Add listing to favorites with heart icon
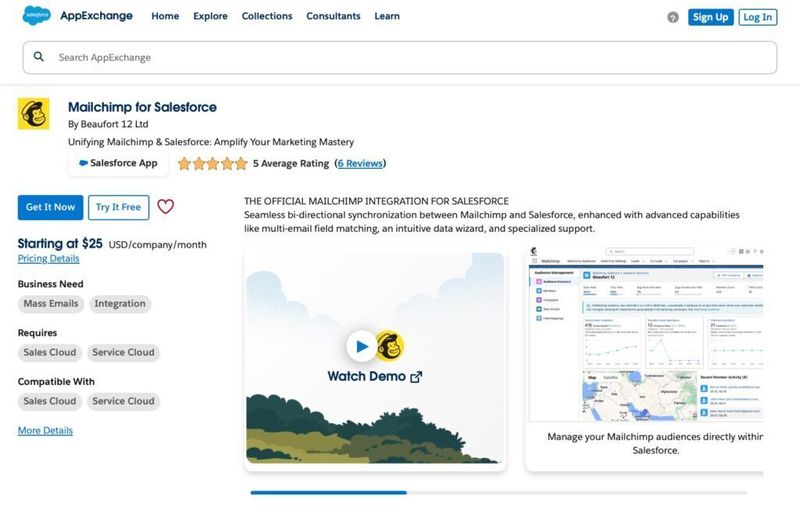Viewport: 800px width, 517px height. [x=165, y=207]
